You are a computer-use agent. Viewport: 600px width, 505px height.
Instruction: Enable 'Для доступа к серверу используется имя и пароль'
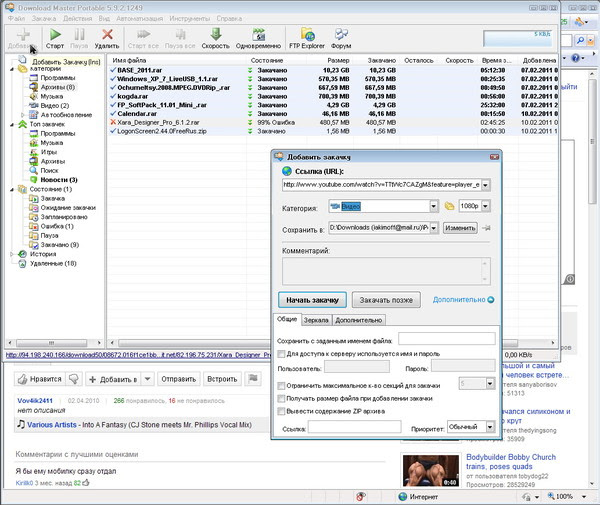click(x=281, y=354)
